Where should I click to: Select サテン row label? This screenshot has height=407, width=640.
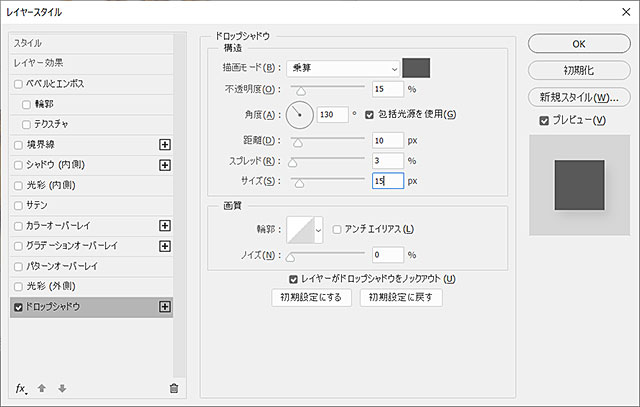(x=37, y=205)
